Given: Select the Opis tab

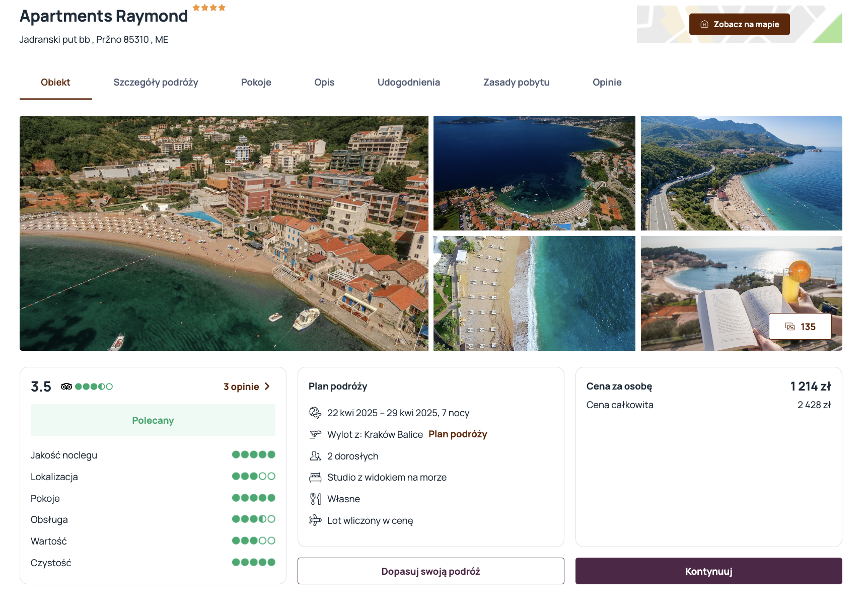Looking at the screenshot, I should click(324, 83).
